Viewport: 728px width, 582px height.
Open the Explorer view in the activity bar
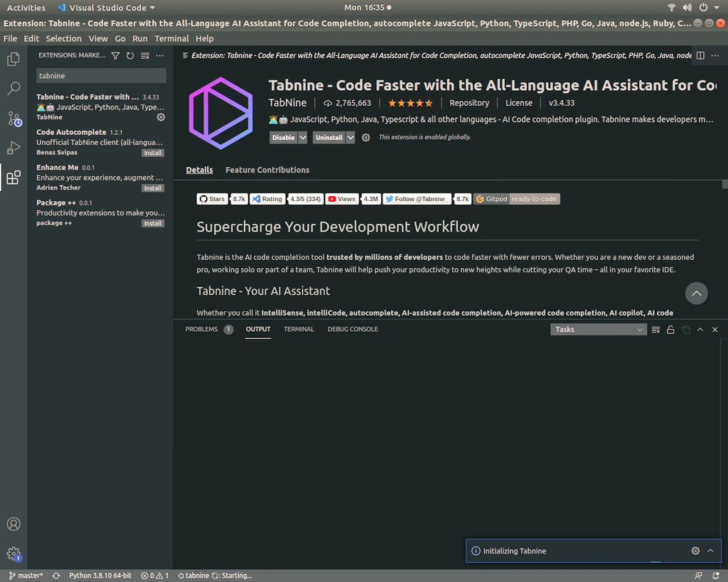tap(13, 59)
